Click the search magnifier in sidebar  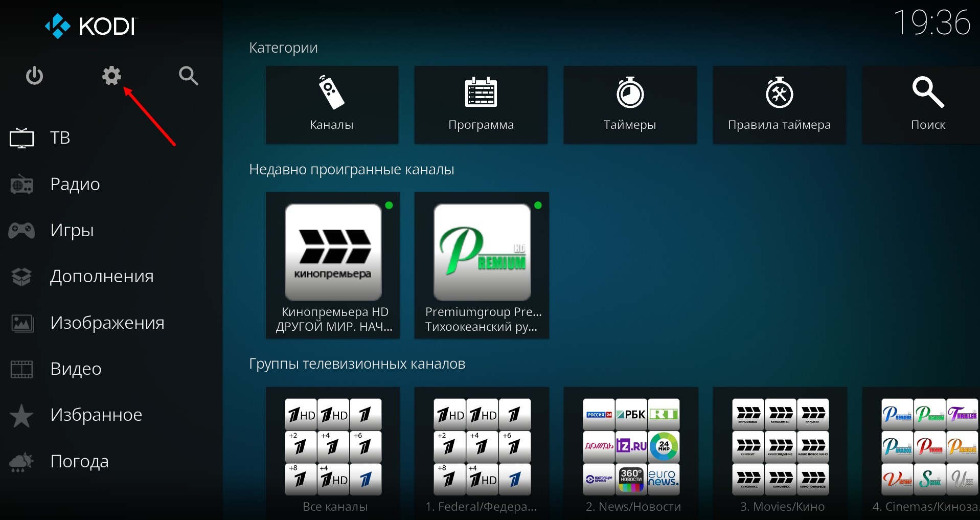point(188,76)
